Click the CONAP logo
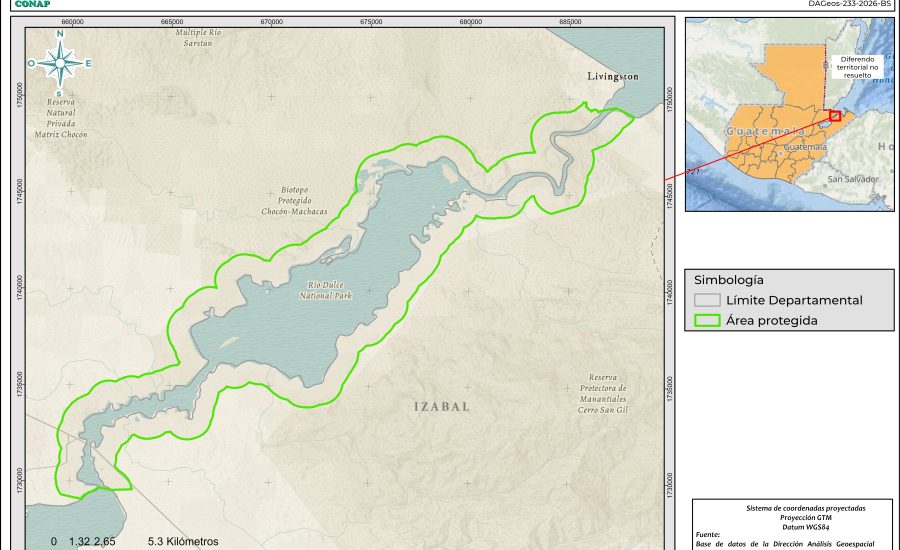The image size is (900, 550). 32,4
